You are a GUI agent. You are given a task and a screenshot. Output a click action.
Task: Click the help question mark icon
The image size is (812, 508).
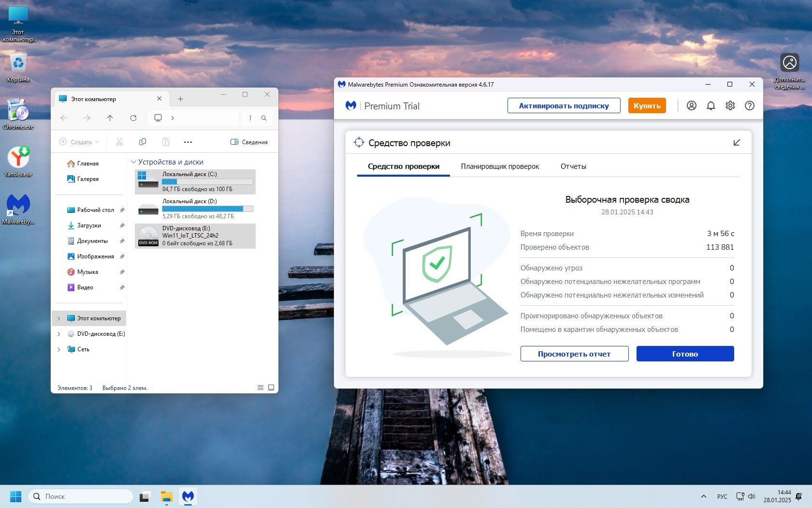750,105
